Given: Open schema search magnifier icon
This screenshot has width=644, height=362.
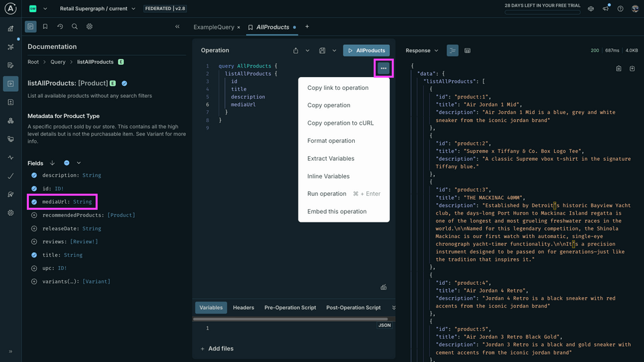Looking at the screenshot, I should 74,27.
